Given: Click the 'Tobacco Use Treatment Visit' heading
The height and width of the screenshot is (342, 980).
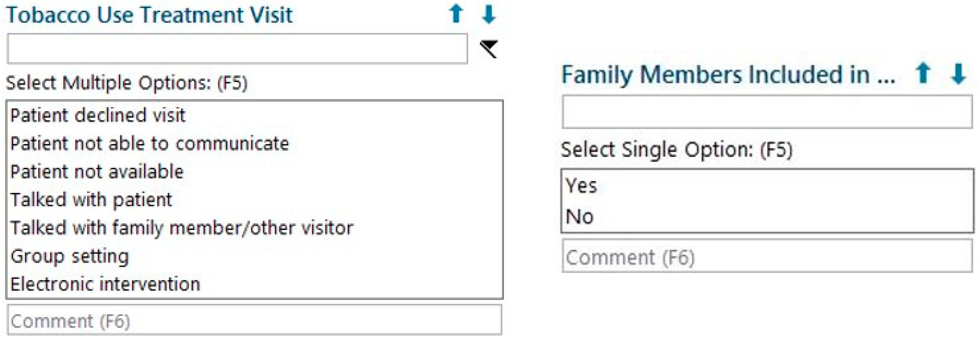Looking at the screenshot, I should click(x=150, y=15).
